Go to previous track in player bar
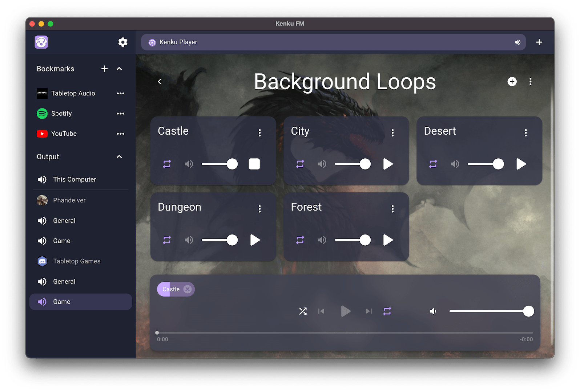The image size is (580, 392). [x=321, y=311]
